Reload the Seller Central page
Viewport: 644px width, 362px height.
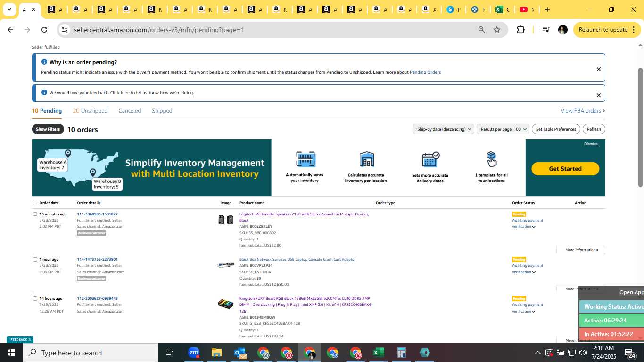44,30
